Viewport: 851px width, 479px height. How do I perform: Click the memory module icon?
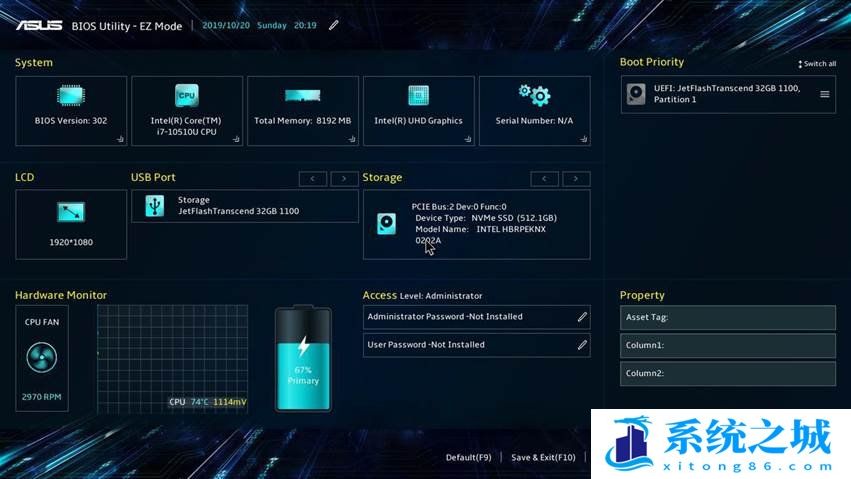[302, 96]
